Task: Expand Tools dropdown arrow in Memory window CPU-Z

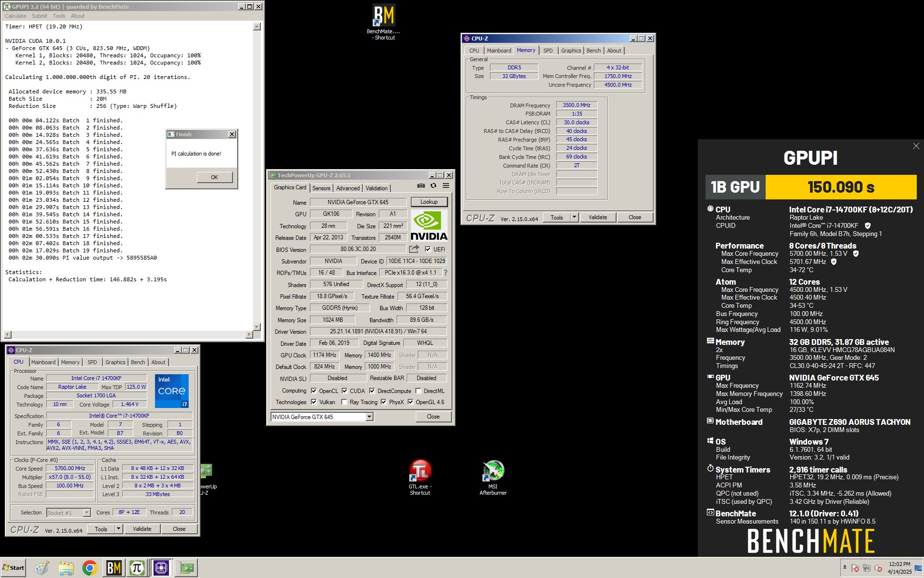Action: (x=574, y=217)
